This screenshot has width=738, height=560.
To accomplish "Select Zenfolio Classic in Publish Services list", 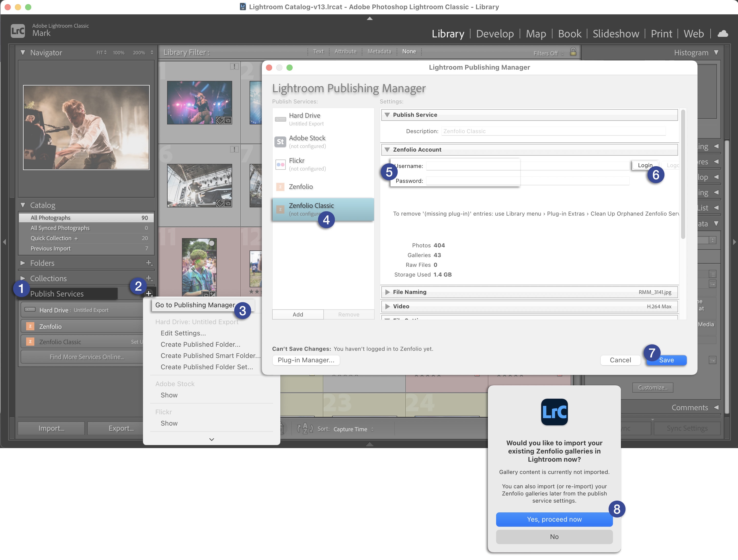I will tap(323, 209).
